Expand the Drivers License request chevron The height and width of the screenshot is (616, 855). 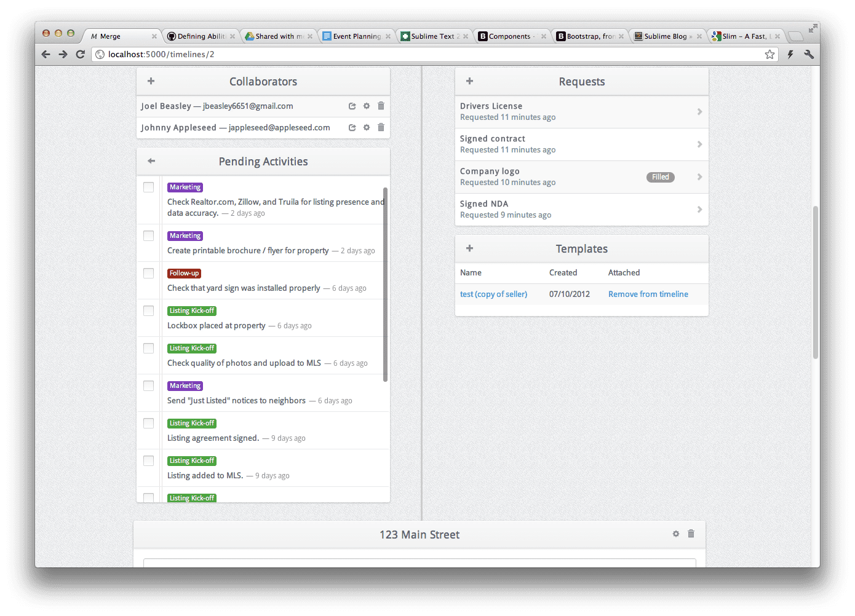[699, 112]
